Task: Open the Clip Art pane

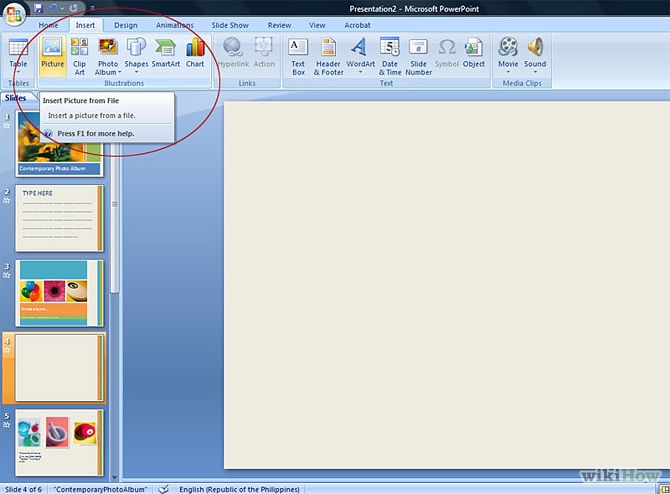Action: pyautogui.click(x=79, y=52)
